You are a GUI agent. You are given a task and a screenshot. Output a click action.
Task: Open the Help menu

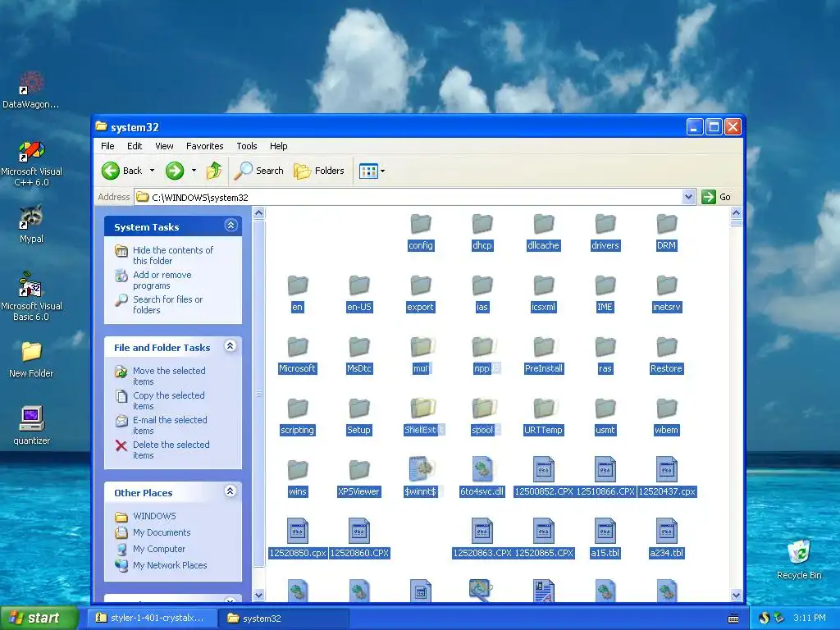click(x=279, y=146)
